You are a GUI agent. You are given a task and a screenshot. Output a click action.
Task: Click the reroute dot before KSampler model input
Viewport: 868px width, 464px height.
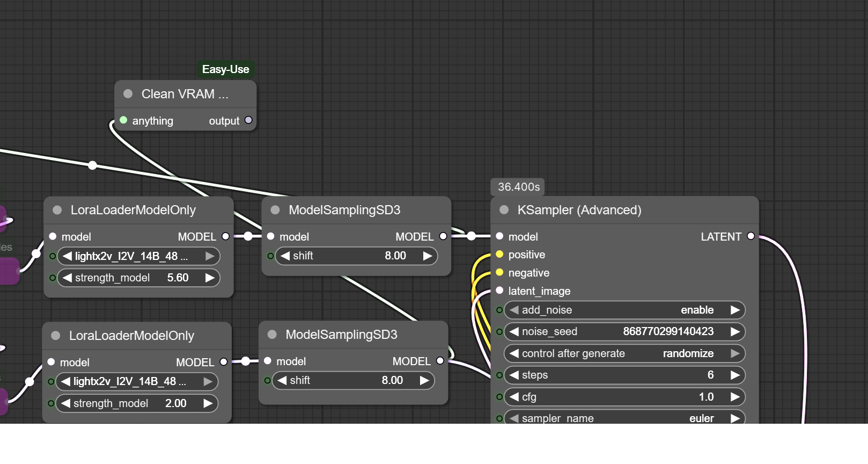pos(471,236)
